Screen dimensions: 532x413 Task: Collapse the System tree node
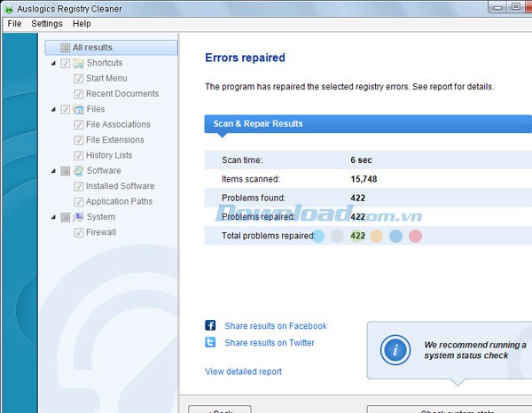pos(53,217)
